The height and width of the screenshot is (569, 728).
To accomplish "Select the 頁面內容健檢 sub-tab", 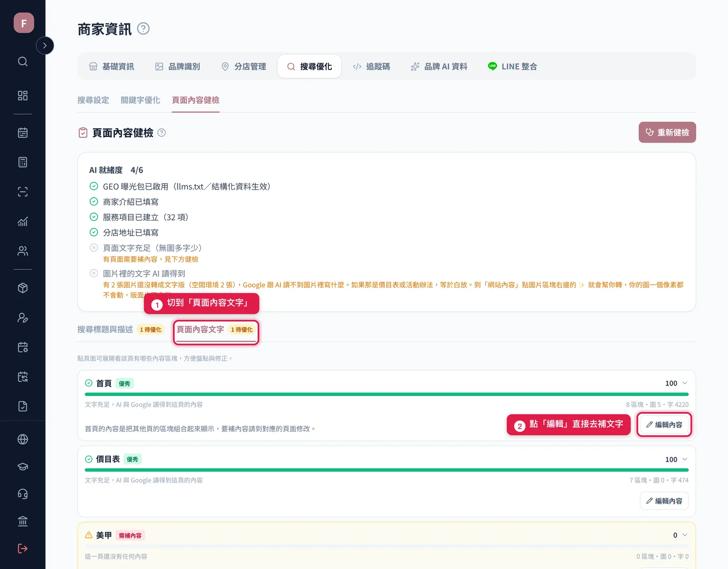I will pos(196,100).
